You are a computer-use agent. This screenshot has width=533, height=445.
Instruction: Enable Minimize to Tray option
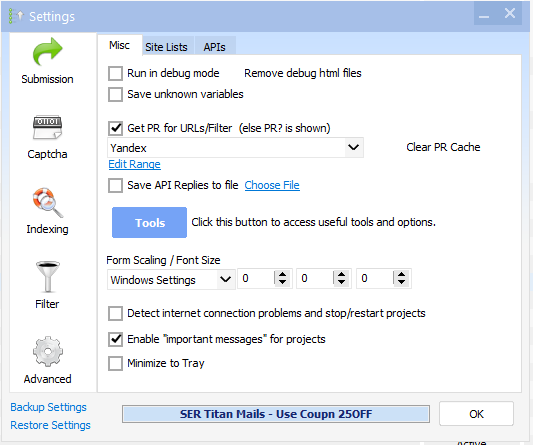(115, 363)
